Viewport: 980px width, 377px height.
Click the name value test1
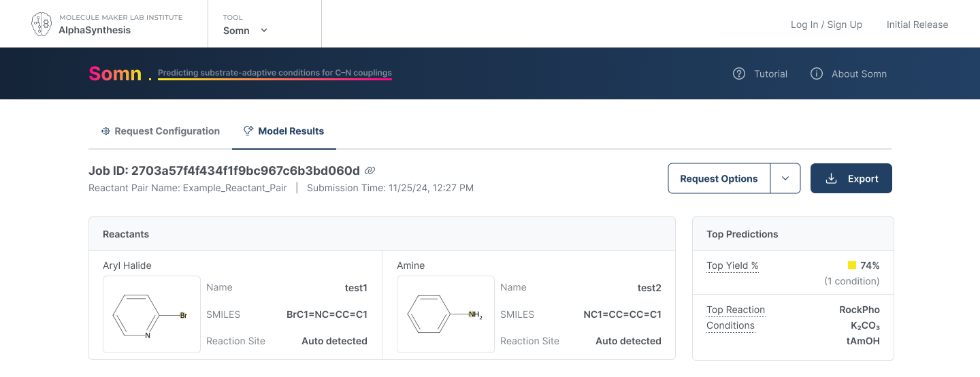tap(356, 288)
